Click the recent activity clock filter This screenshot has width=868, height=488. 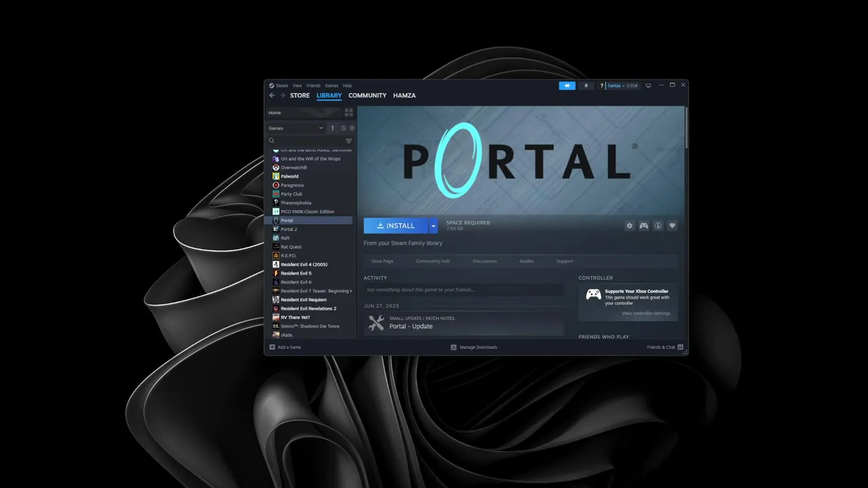(x=343, y=128)
